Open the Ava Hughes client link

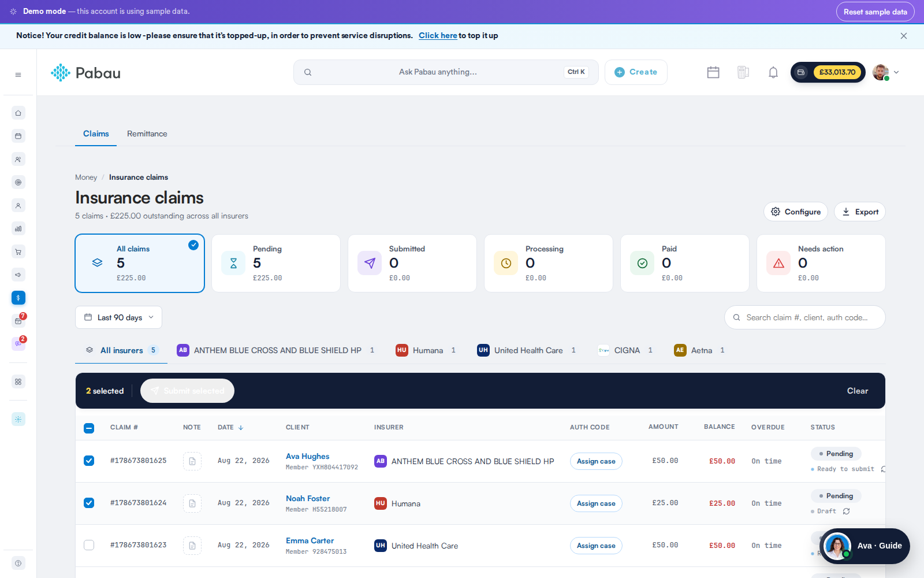[x=307, y=456]
